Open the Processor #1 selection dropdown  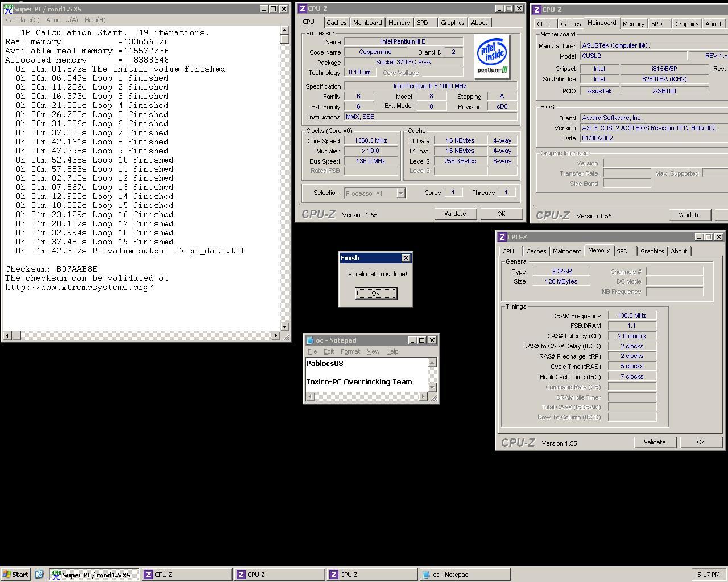point(400,193)
